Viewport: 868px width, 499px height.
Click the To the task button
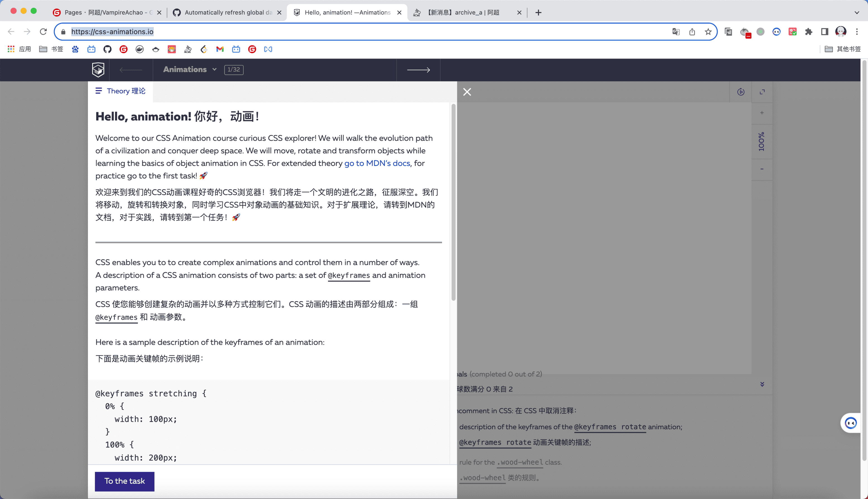pos(124,481)
